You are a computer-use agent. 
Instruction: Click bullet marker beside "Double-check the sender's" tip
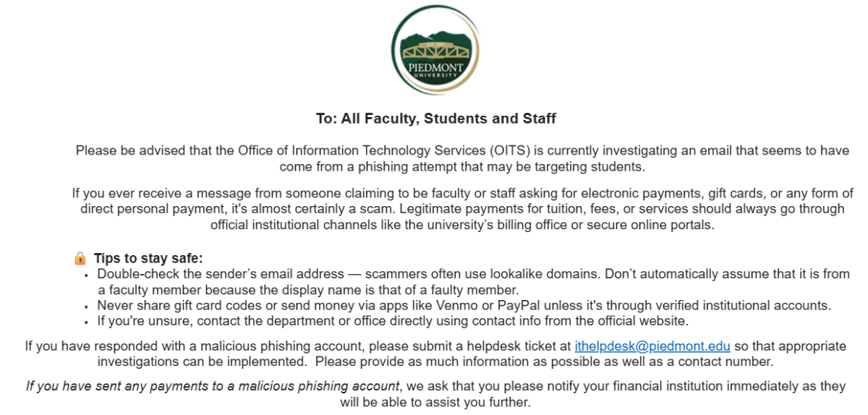coord(87,275)
